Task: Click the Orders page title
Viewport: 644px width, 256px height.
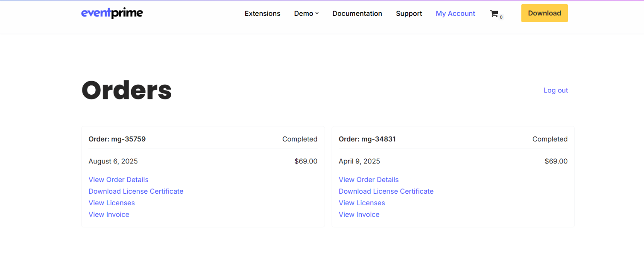Action: (x=126, y=90)
